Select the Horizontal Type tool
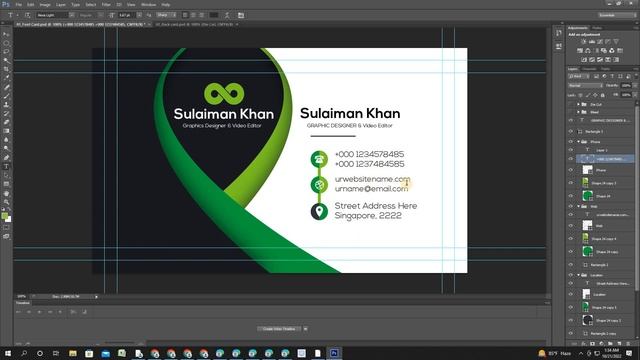This screenshot has width=640, height=360. pos(6,167)
